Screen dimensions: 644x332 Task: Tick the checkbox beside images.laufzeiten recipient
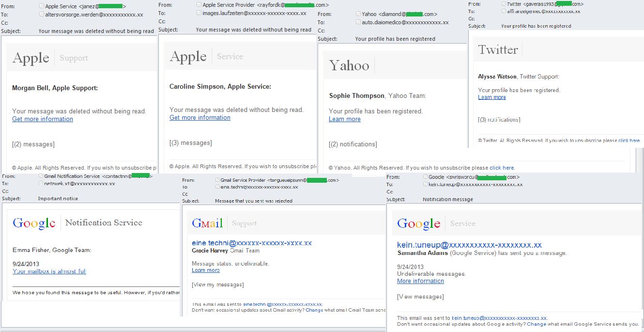[199, 13]
